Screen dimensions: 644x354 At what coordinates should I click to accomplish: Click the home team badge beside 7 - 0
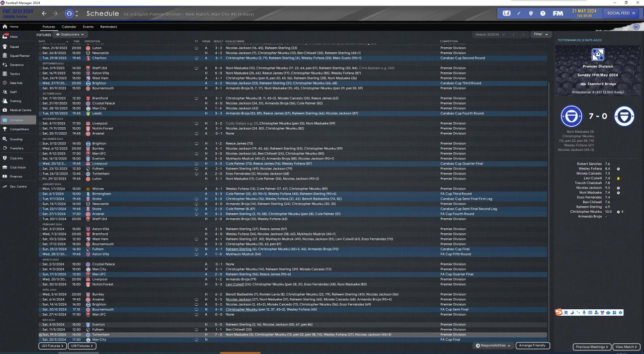pos(572,116)
